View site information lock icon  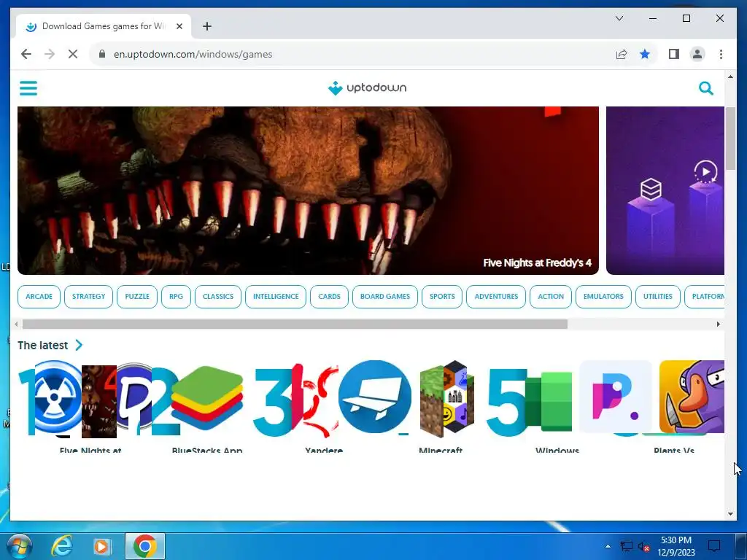(x=101, y=54)
